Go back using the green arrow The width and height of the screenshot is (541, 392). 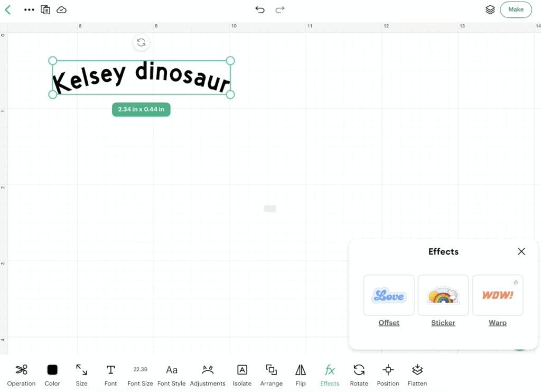[x=8, y=10]
